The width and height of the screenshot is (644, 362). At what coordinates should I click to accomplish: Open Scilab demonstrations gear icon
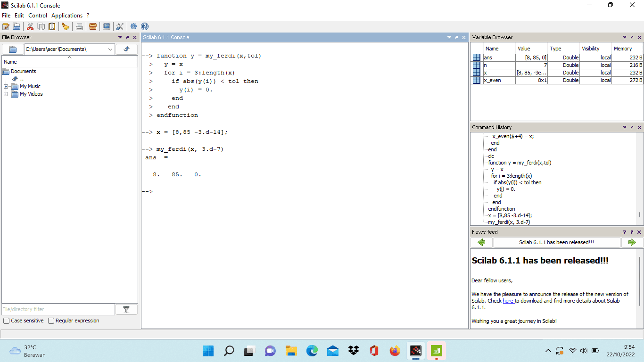click(x=134, y=26)
